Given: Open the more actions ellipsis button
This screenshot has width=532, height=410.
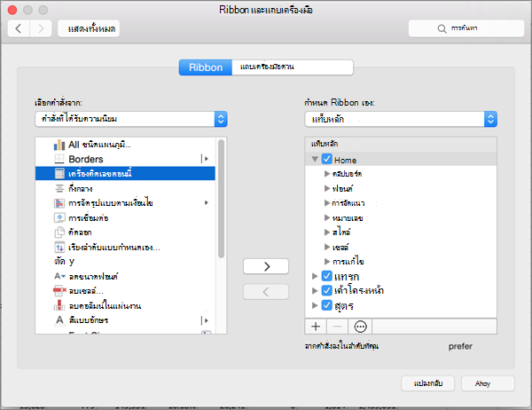Looking at the screenshot, I should tap(360, 327).
